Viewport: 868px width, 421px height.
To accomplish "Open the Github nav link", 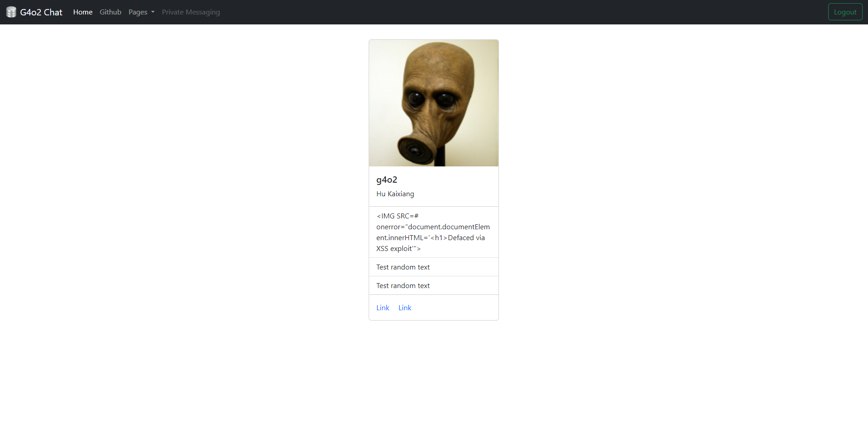I will (x=110, y=12).
